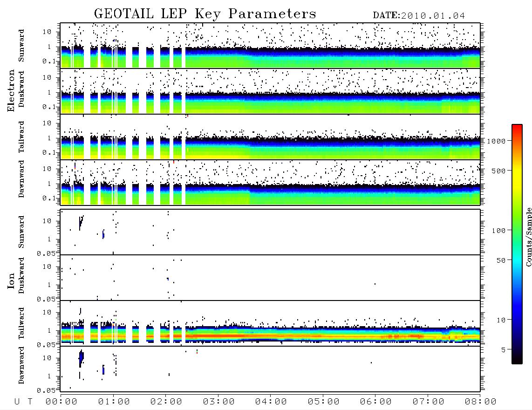Click the red top of the colorbar

517,129
